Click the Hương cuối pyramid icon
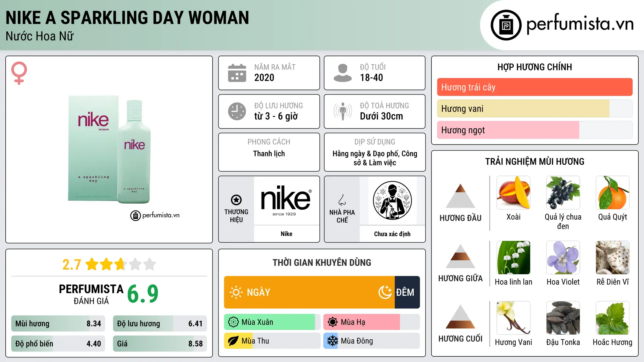This screenshot has width=644, height=362. [x=460, y=316]
